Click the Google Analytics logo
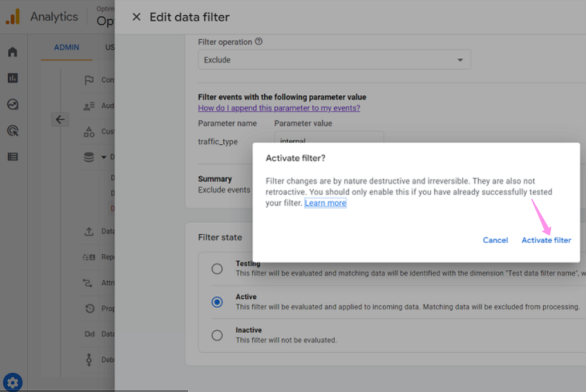Image resolution: width=586 pixels, height=392 pixels. (x=12, y=17)
